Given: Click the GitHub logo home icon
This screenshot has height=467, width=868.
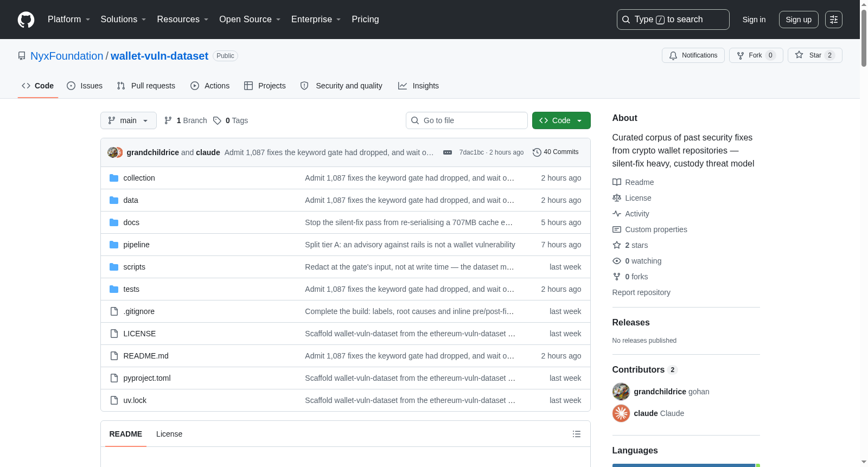Looking at the screenshot, I should 26,20.
